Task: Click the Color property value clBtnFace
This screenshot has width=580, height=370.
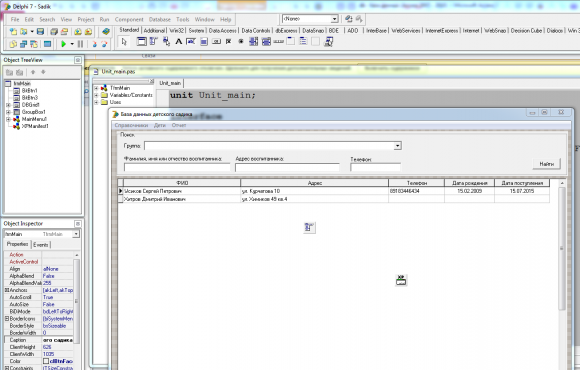Action: coord(61,361)
